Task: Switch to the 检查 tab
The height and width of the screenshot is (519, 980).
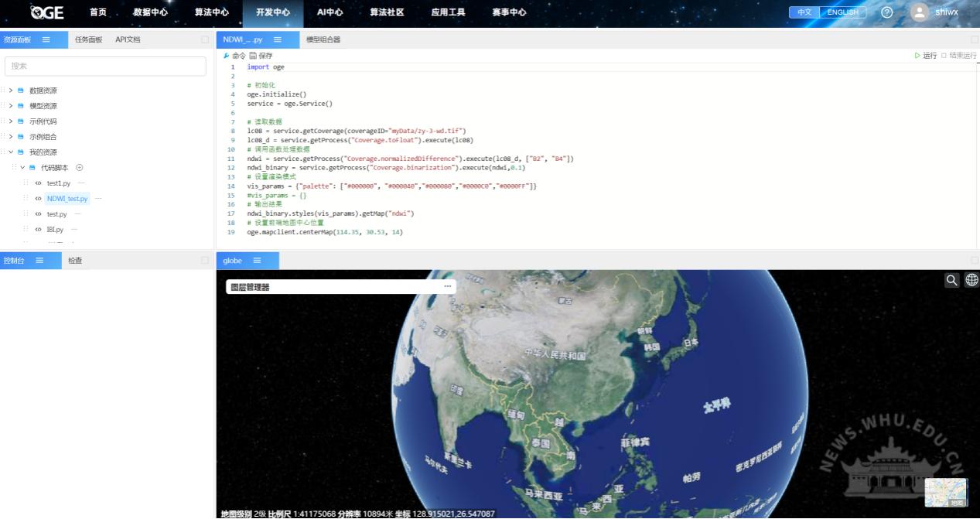Action: coord(75,261)
